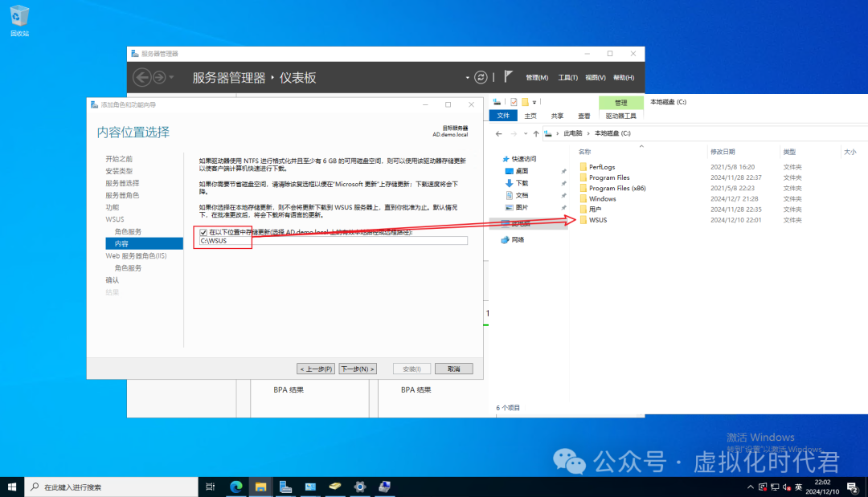This screenshot has height=497, width=868.
Task: Go to 服务器选择 wizard step
Action: (x=122, y=183)
